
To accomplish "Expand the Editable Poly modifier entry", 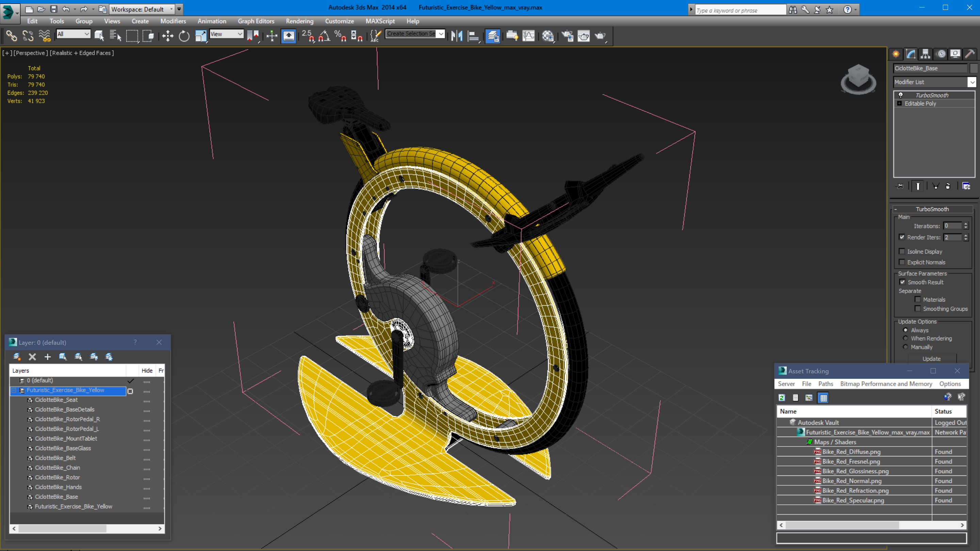I will [x=899, y=103].
